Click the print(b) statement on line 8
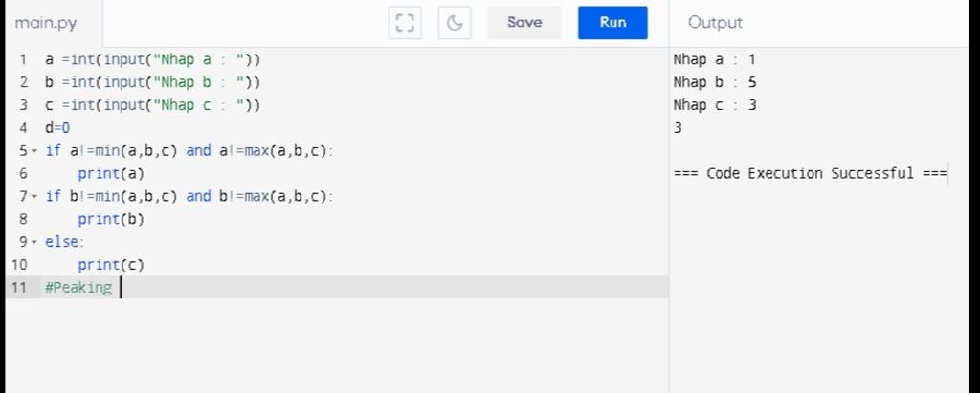980x393 pixels. point(111,219)
